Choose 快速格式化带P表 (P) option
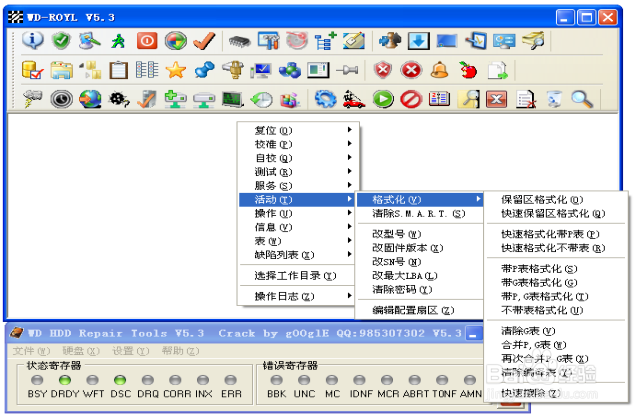The height and width of the screenshot is (416, 634). click(x=556, y=234)
